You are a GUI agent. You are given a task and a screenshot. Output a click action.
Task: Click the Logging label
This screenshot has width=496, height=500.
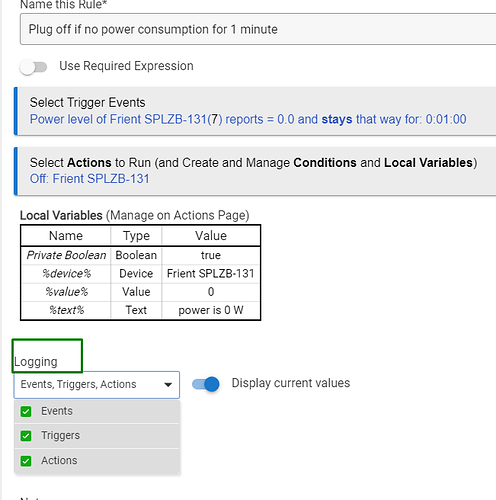pos(36,362)
